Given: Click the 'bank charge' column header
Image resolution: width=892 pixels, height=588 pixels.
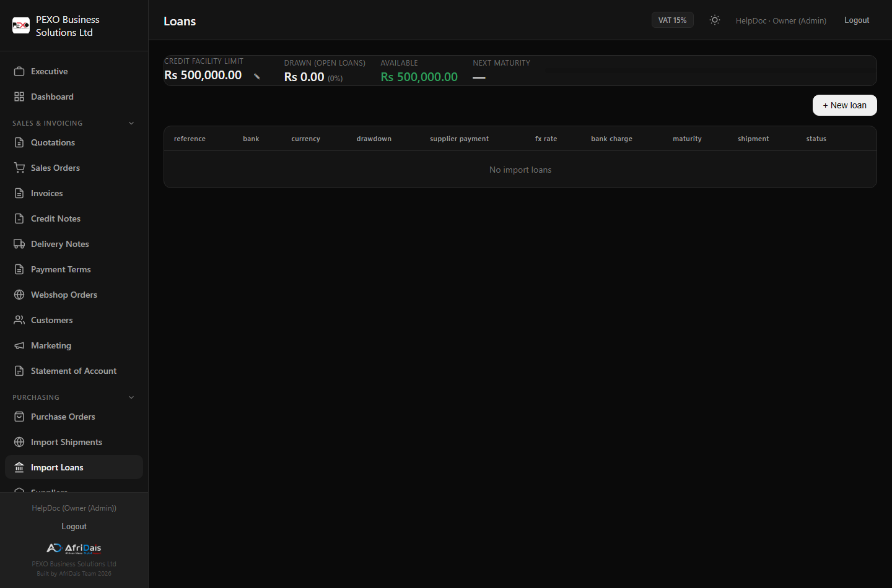Looking at the screenshot, I should click(x=611, y=139).
